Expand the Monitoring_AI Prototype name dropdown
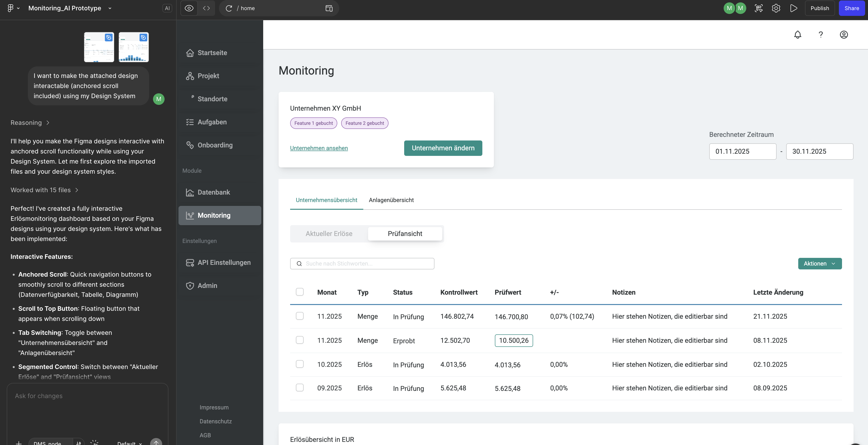 [x=109, y=8]
